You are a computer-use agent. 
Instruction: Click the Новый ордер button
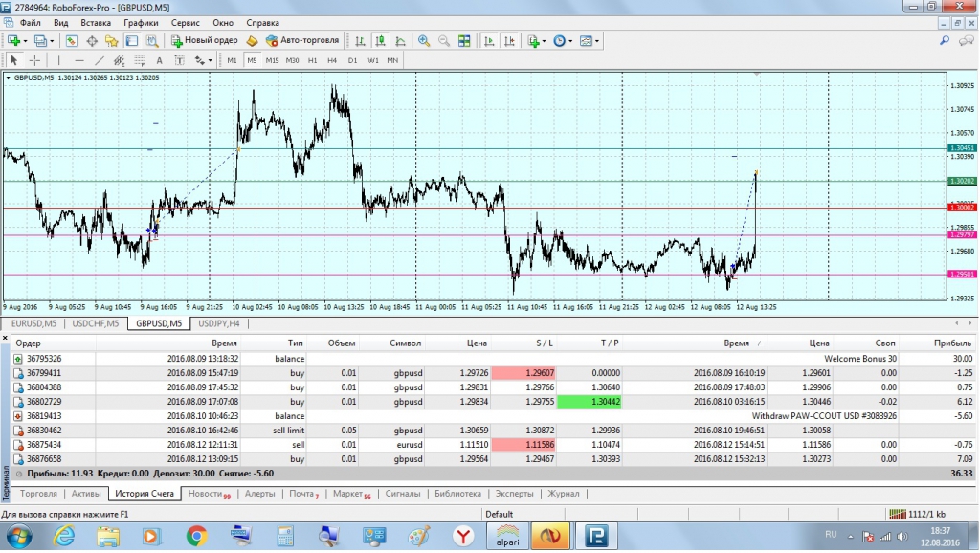tap(204, 41)
